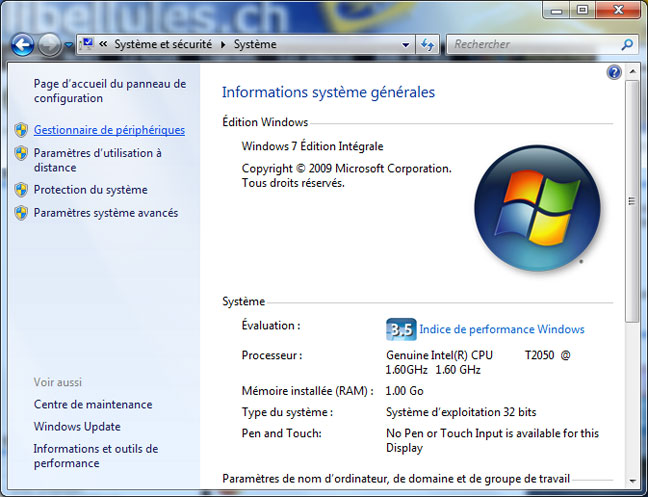Select 'Système' breadcrumb in address bar

click(x=255, y=44)
